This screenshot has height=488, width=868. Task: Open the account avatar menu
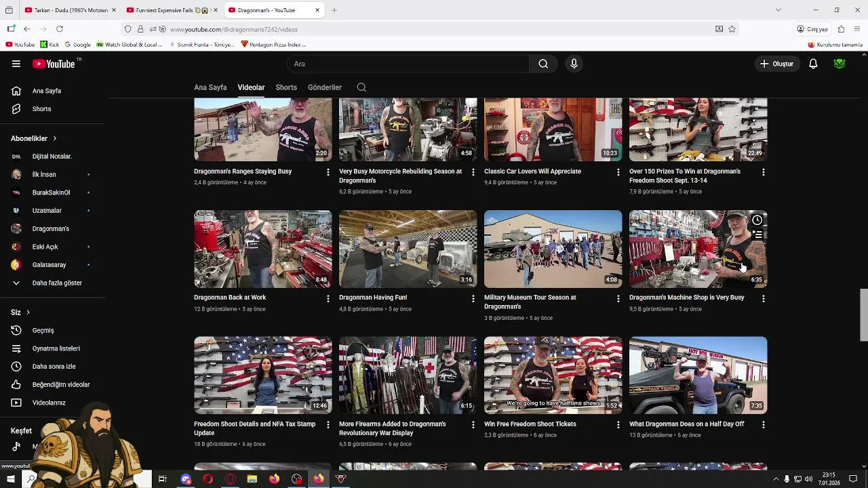pyautogui.click(x=840, y=64)
